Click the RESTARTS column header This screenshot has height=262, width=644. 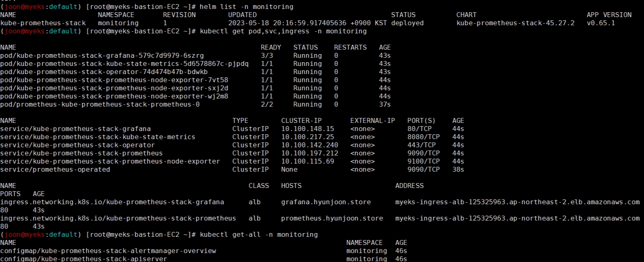[x=350, y=47]
